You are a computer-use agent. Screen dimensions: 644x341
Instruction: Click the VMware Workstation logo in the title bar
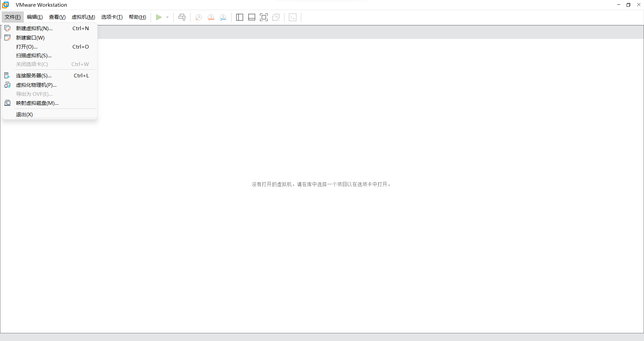pos(5,5)
